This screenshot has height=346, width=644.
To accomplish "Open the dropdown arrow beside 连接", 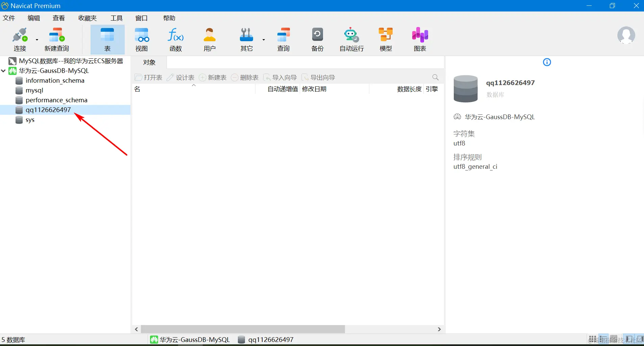I will [x=37, y=40].
